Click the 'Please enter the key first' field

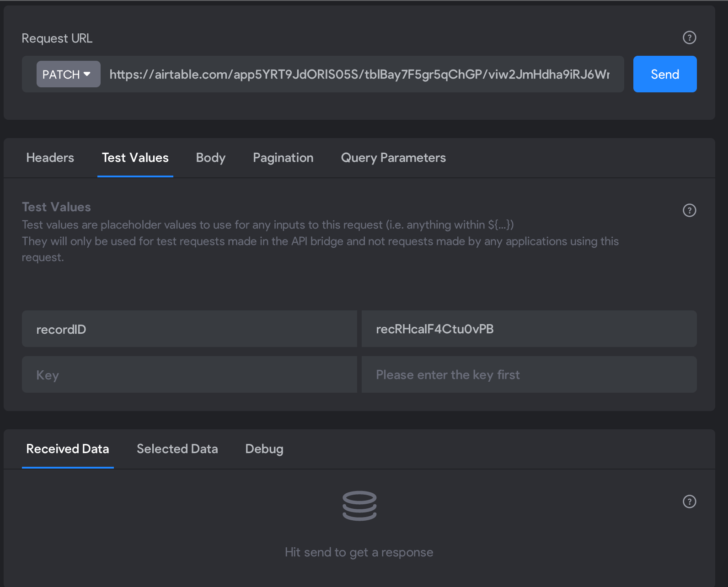(x=529, y=375)
